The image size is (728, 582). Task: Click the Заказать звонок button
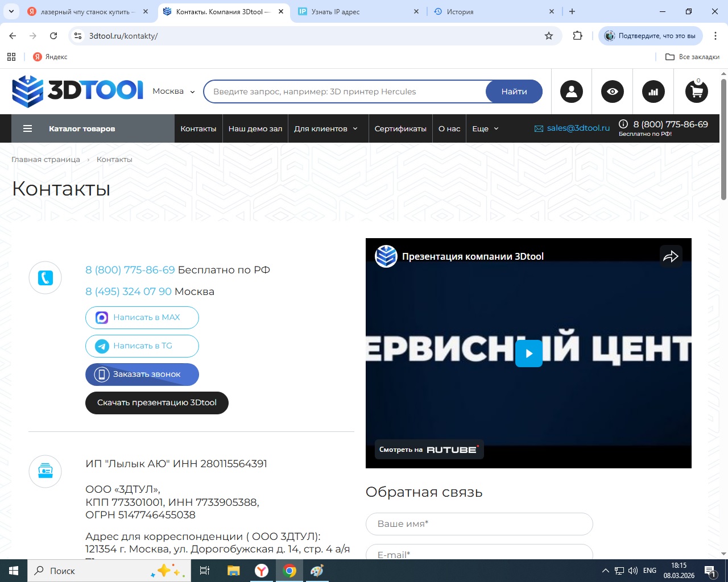point(142,375)
